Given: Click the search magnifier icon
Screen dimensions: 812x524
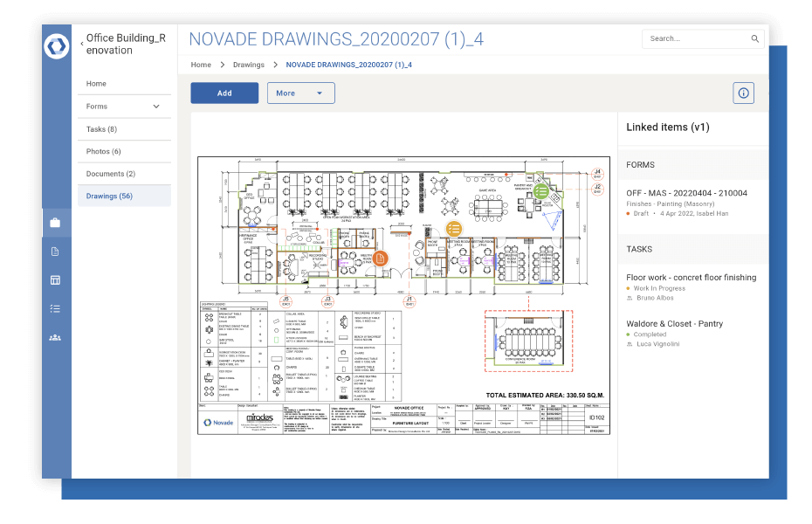Looking at the screenshot, I should click(x=755, y=38).
